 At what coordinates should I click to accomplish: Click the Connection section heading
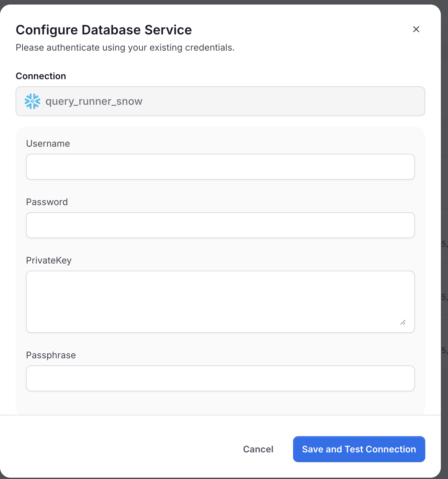tap(41, 76)
